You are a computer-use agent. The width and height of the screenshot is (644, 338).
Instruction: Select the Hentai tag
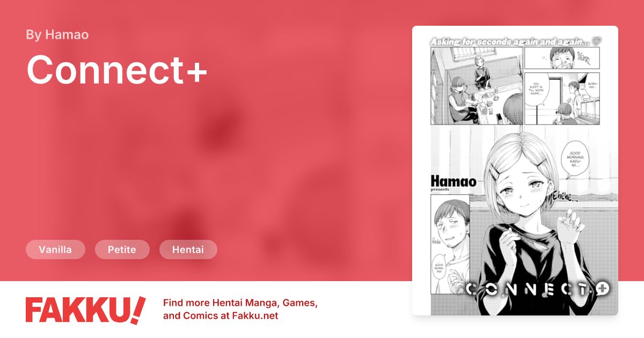coord(188,249)
